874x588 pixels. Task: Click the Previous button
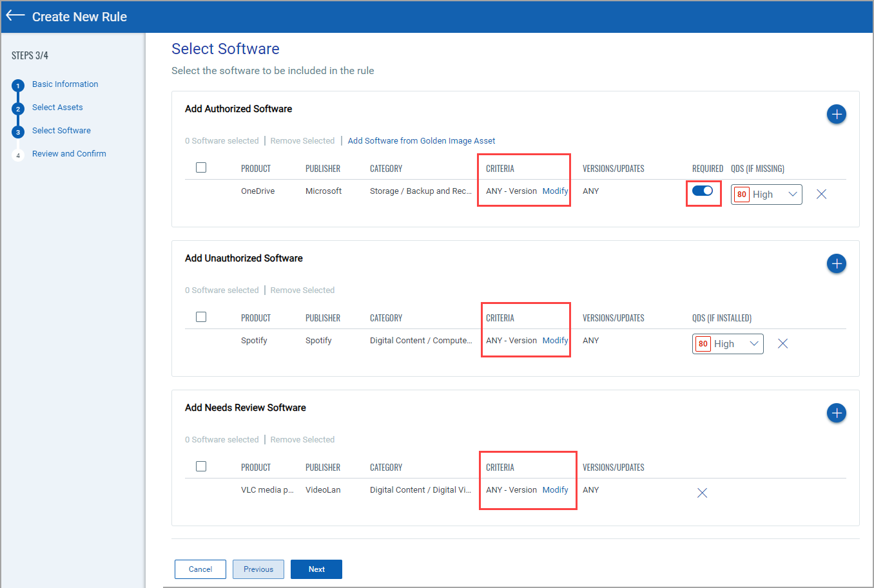258,569
